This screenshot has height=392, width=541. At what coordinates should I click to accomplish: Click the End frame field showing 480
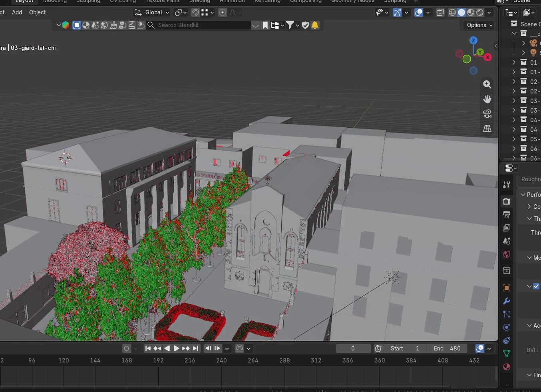[447, 348]
